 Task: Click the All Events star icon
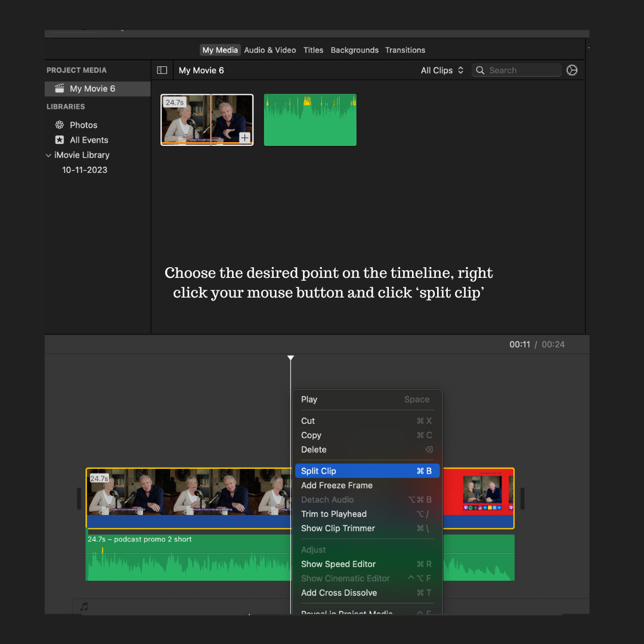[60, 140]
